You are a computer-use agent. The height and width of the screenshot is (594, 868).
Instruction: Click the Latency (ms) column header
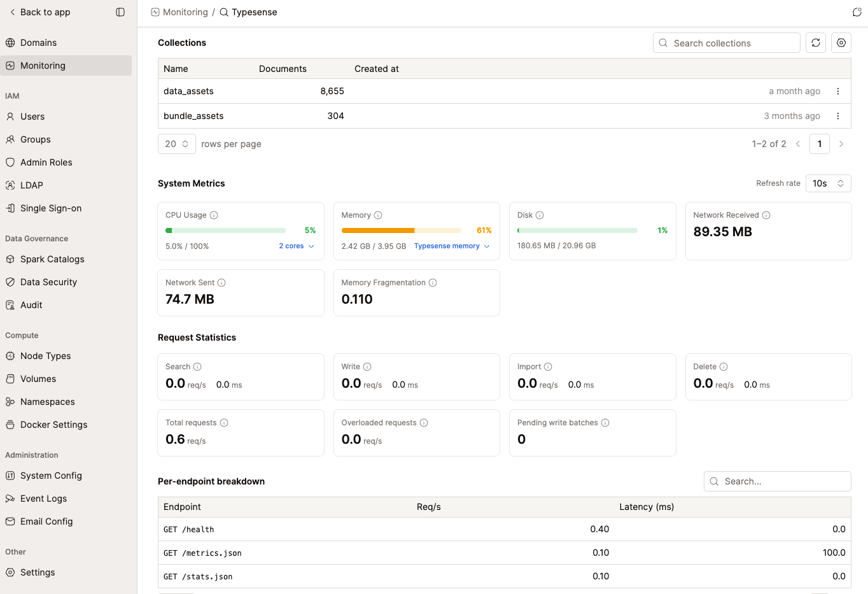tap(647, 507)
